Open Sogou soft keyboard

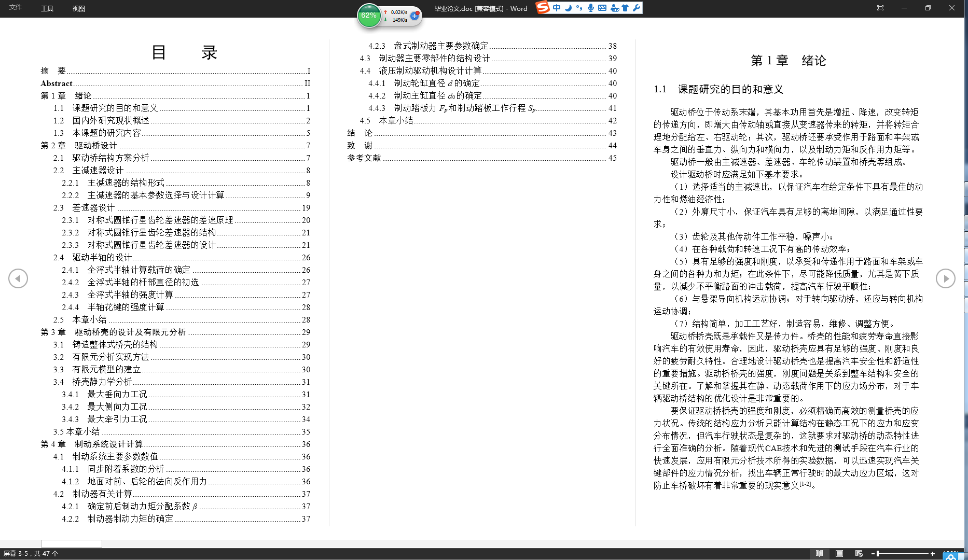pos(602,8)
